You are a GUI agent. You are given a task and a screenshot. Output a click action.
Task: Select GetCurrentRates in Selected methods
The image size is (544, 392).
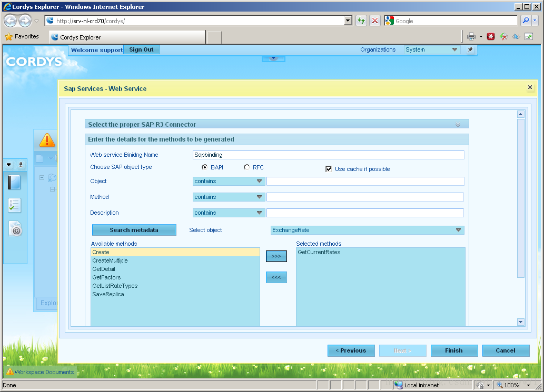[x=381, y=252]
